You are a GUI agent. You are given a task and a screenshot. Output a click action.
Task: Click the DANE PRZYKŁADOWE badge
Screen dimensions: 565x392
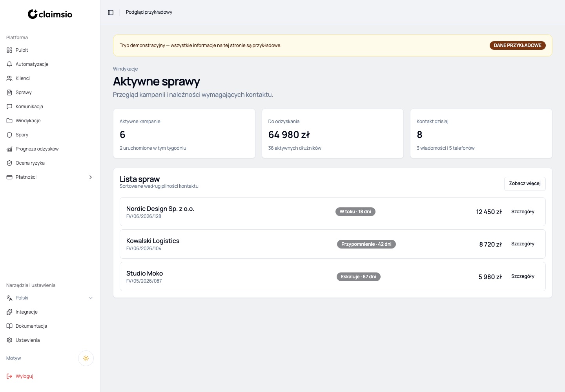point(517,45)
